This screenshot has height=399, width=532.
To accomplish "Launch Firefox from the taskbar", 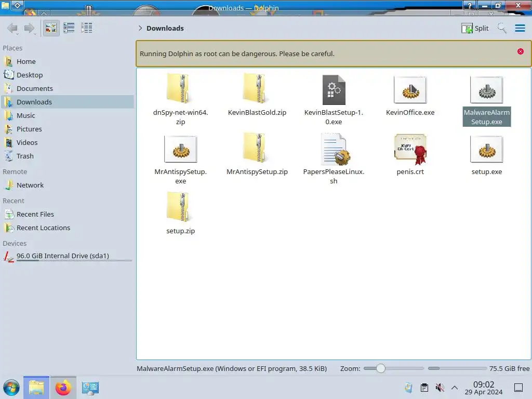I will point(63,388).
